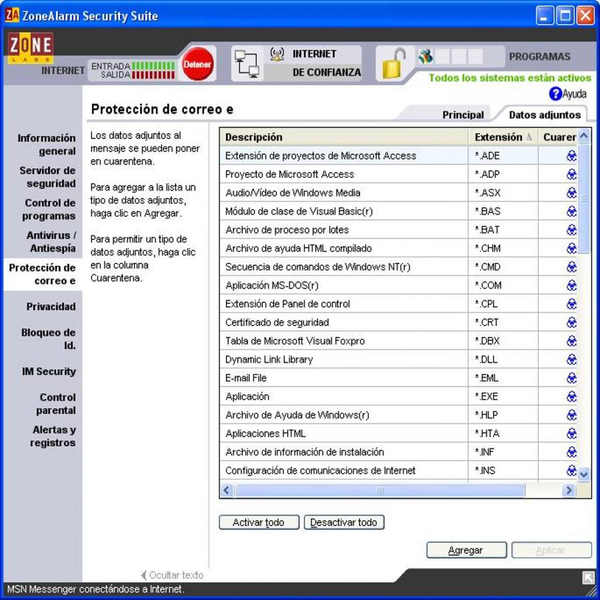Toggle quarantine icon for *.CMD row

click(571, 267)
